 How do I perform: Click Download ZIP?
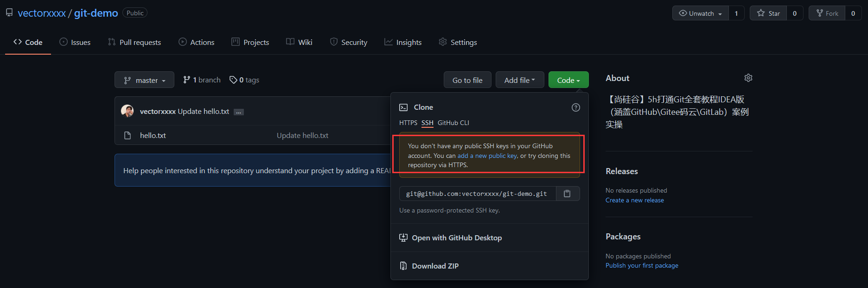tap(429, 266)
